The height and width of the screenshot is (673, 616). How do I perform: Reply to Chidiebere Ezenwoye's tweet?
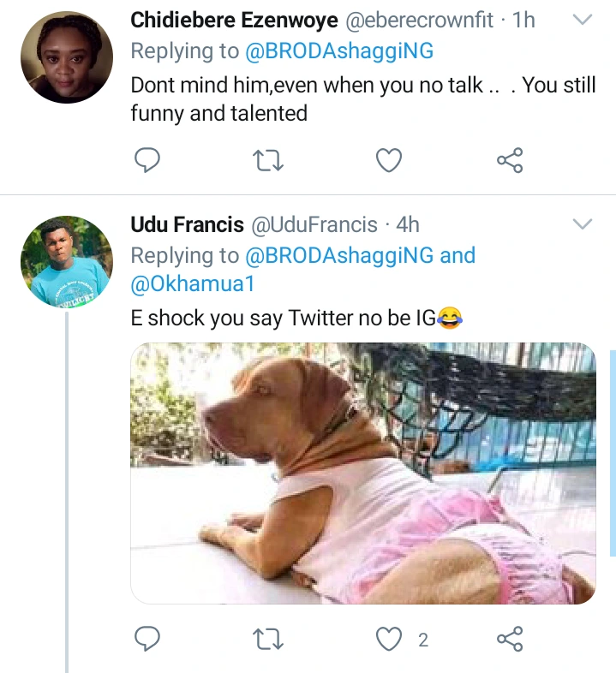click(148, 159)
